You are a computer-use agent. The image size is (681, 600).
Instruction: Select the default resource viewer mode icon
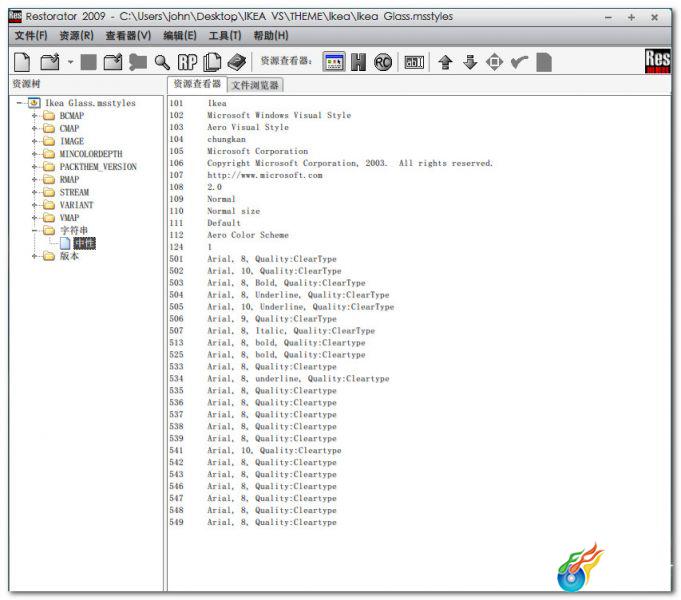point(334,62)
